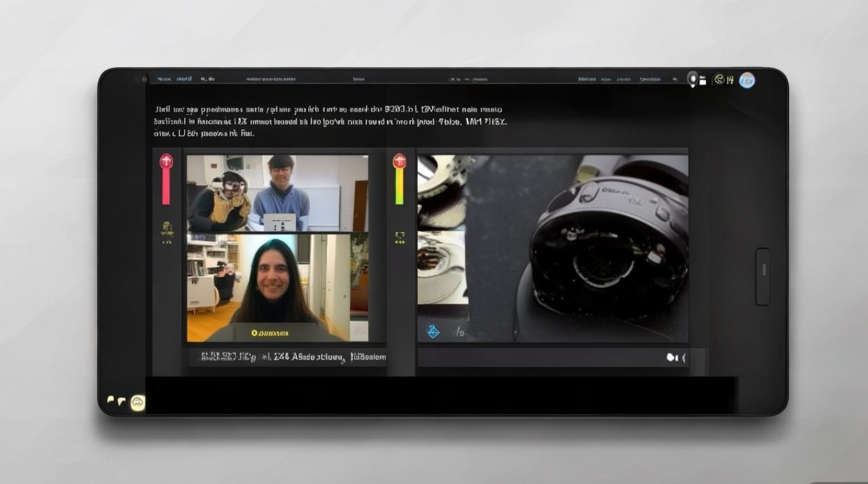Select the center menu item in top bar

click(358, 79)
